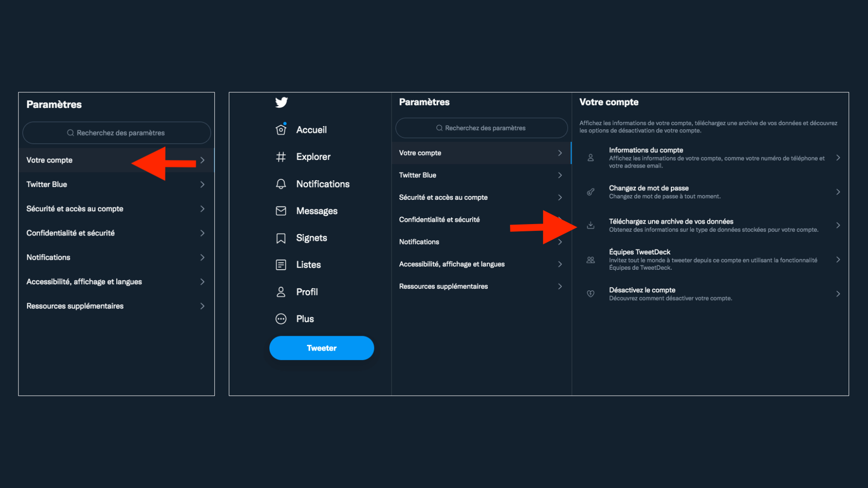Viewport: 868px width, 488px height.
Task: Click the Paramètres search field
Action: click(481, 127)
